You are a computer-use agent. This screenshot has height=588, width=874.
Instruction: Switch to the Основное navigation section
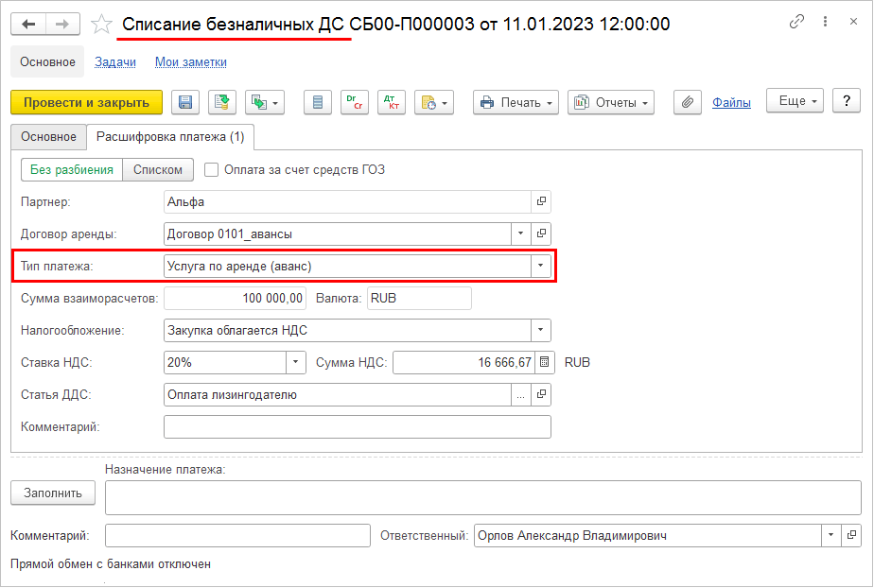pyautogui.click(x=47, y=61)
